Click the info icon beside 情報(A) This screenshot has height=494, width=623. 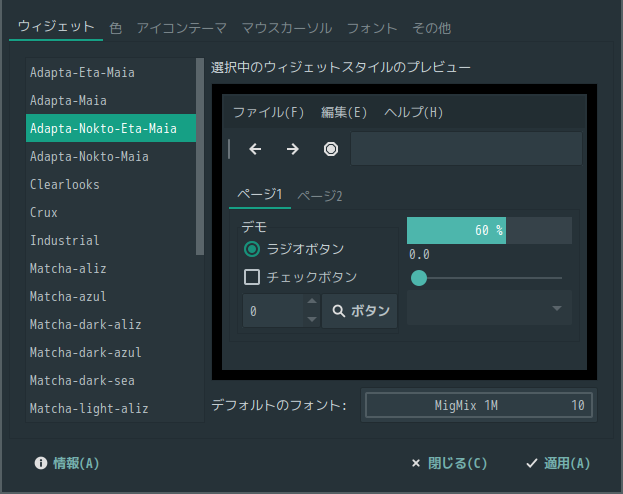41,463
